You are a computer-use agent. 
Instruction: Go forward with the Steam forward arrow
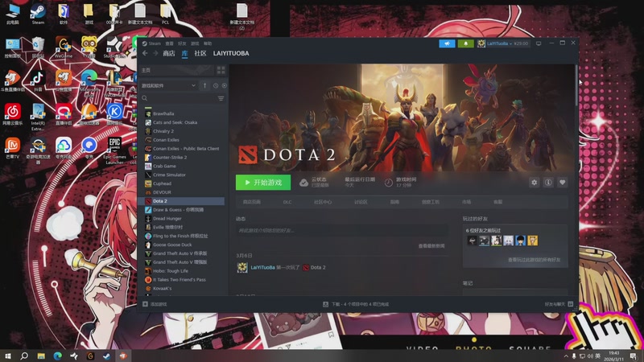pos(155,53)
